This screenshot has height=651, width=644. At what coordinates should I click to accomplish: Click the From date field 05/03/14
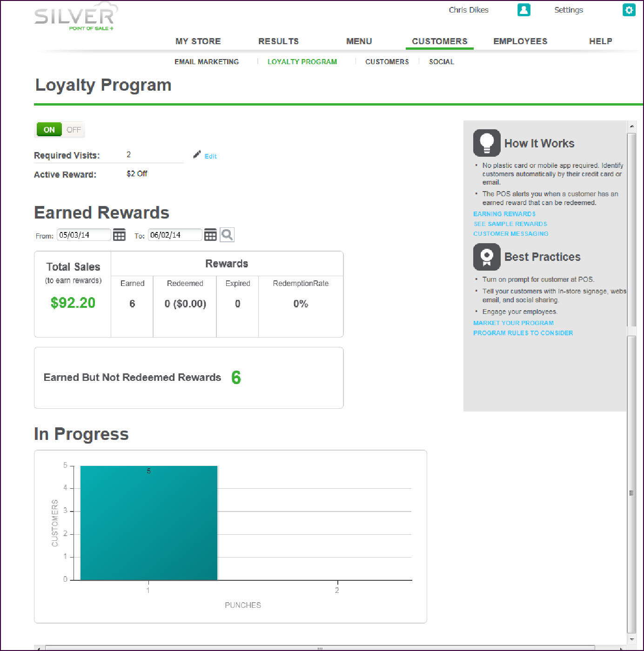(84, 235)
